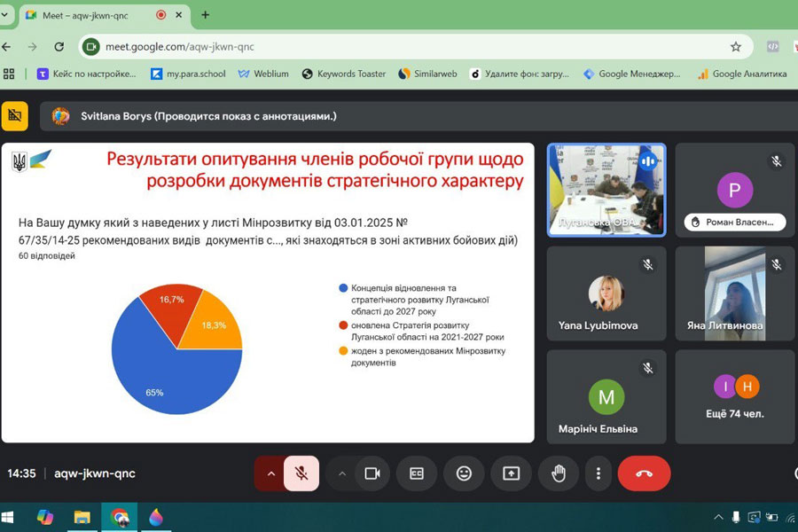Select the Марініч Ельвіна tile
The image size is (798, 532).
[x=606, y=396]
